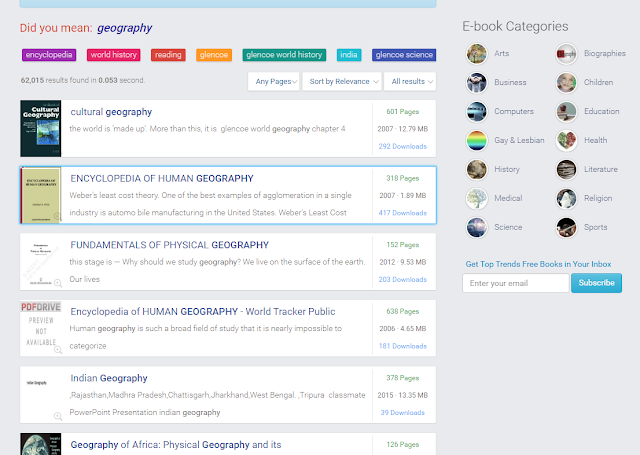Image resolution: width=640 pixels, height=455 pixels.
Task: Open the cultural geography title link
Action: click(111, 112)
